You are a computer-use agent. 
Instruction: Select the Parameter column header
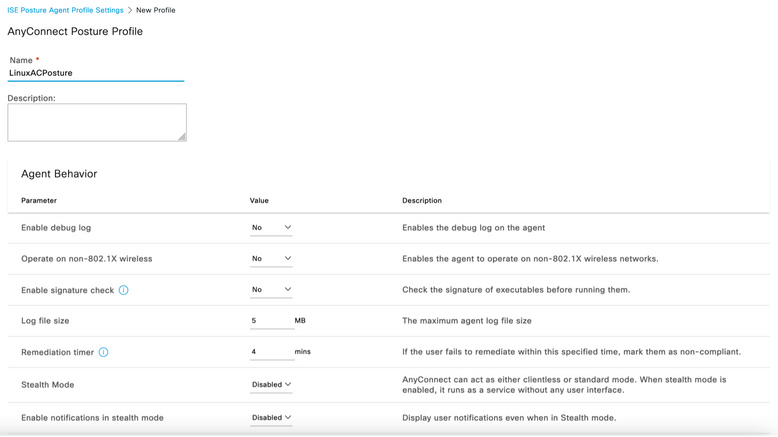point(39,200)
